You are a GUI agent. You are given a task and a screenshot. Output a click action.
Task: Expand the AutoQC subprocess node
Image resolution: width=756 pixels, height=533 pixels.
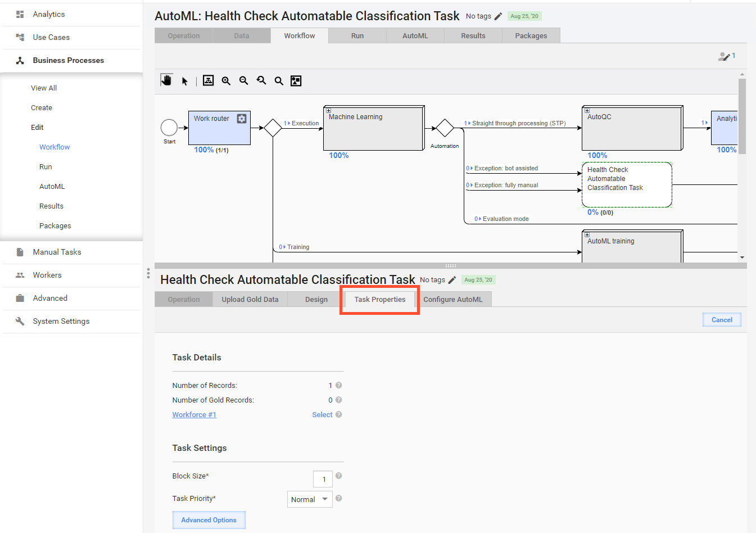[x=587, y=110]
